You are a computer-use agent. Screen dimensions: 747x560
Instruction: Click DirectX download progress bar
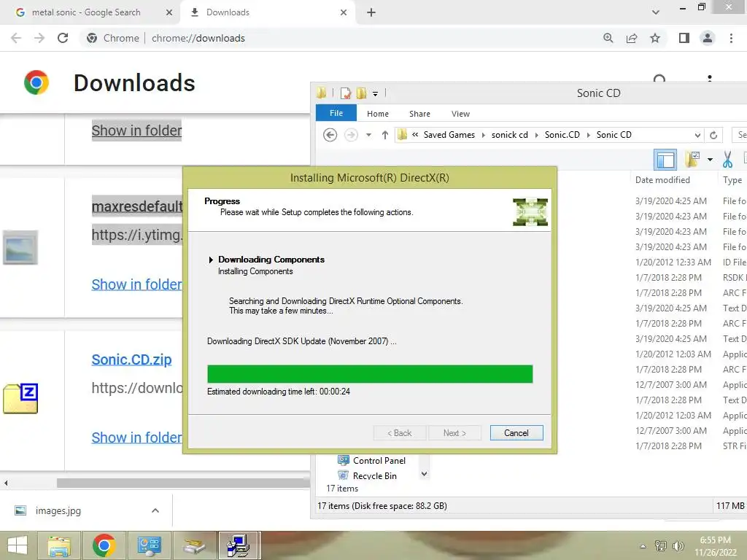370,374
